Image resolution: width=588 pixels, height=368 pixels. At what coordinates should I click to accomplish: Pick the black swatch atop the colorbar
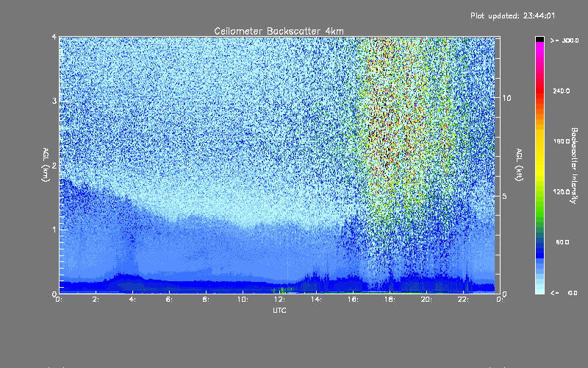(539, 39)
